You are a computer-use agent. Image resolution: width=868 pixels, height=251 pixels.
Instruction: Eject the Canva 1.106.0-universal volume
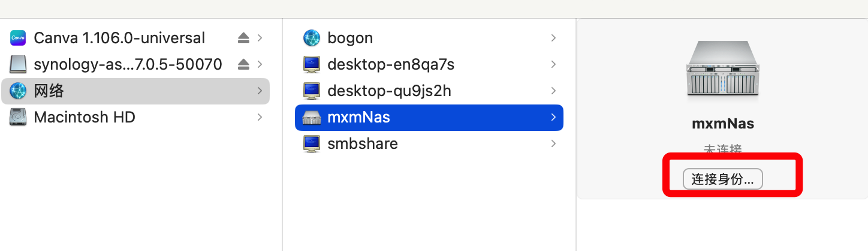(x=243, y=38)
